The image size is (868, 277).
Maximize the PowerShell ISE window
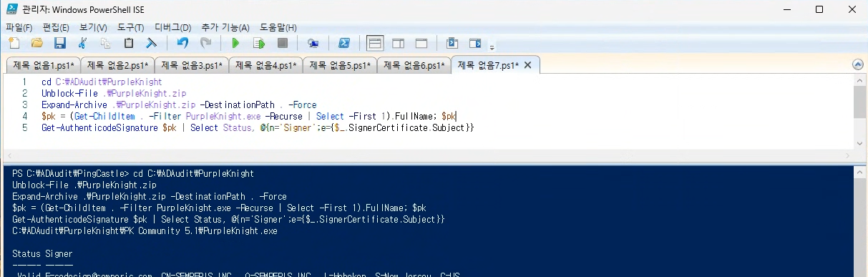(819, 9)
